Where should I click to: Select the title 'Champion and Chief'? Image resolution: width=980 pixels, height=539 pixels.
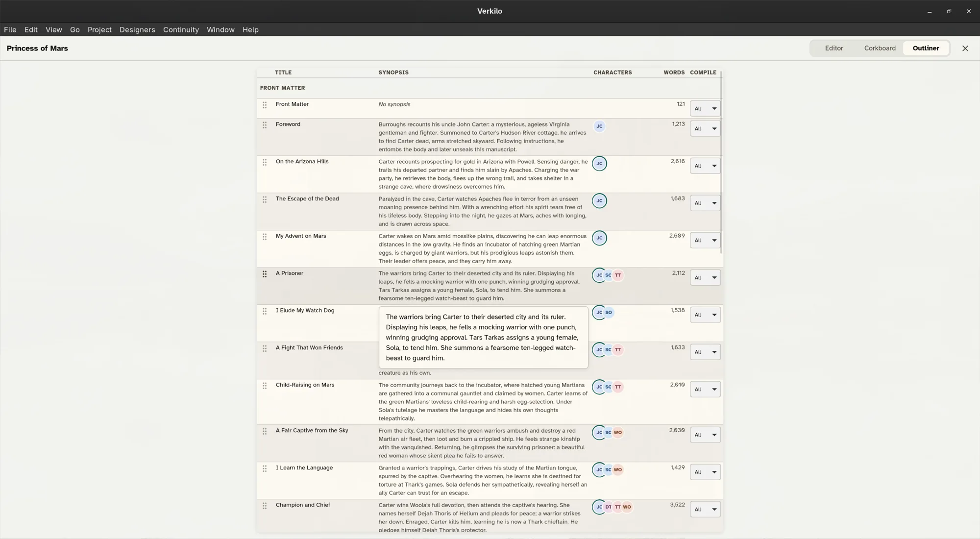click(303, 505)
